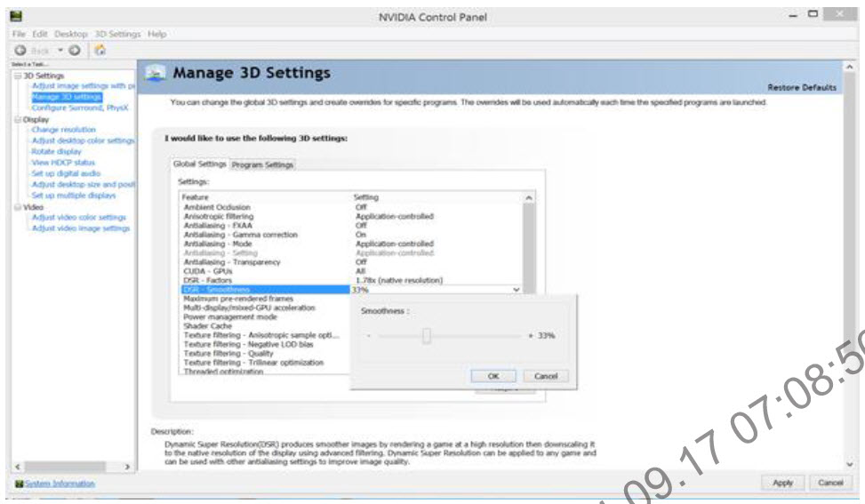Select Maximum pre-rendered frames row
The width and height of the screenshot is (865, 504).
(x=265, y=299)
